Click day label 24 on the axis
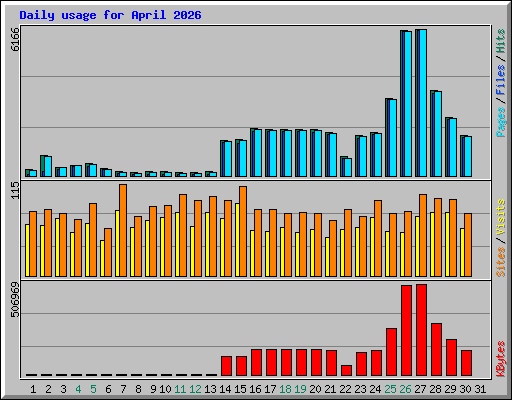 (x=375, y=389)
